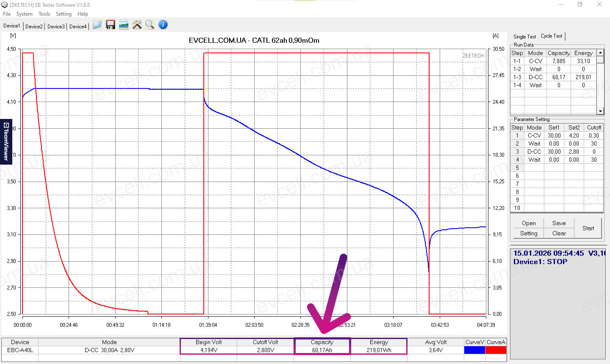Screen dimensions: 610x364
Task: Click the blue CurveV color swatch
Action: coord(474,350)
